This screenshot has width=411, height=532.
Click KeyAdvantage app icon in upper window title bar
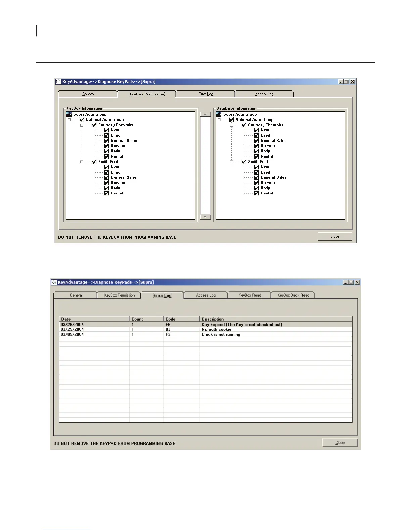(59, 82)
